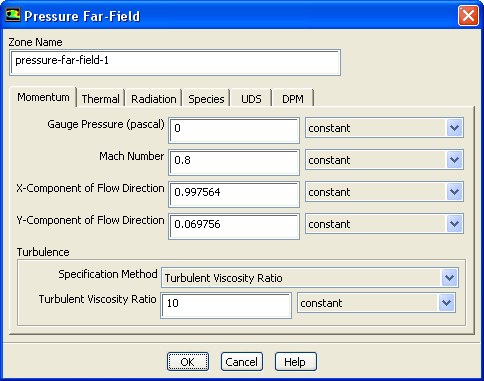The width and height of the screenshot is (484, 381).
Task: Open Help for this dialog
Action: tap(295, 362)
